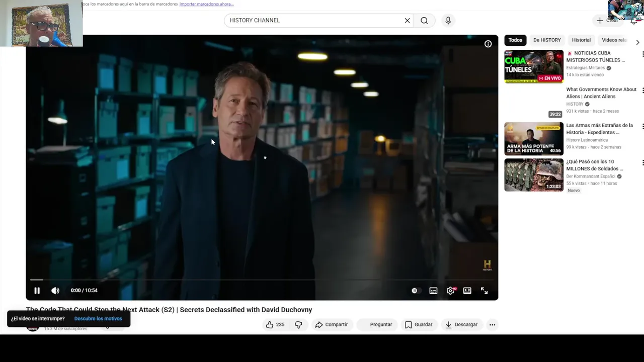Open the player settings gear

450,291
